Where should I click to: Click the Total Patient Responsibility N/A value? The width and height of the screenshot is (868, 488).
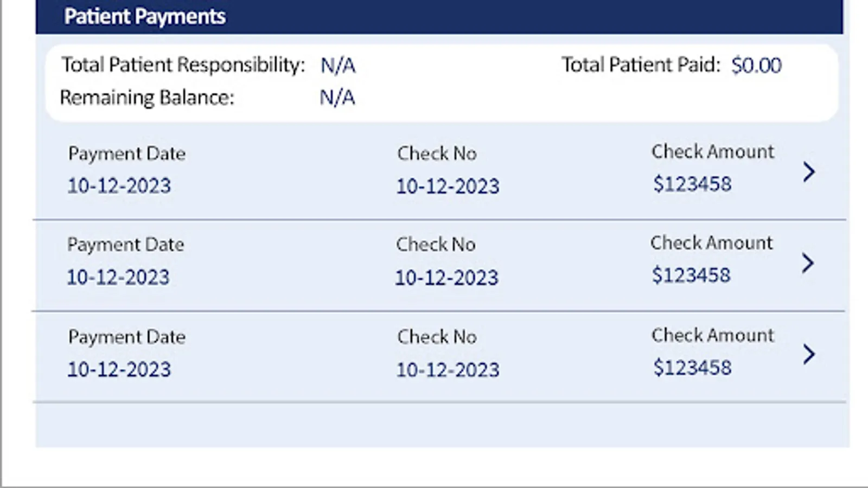point(338,66)
